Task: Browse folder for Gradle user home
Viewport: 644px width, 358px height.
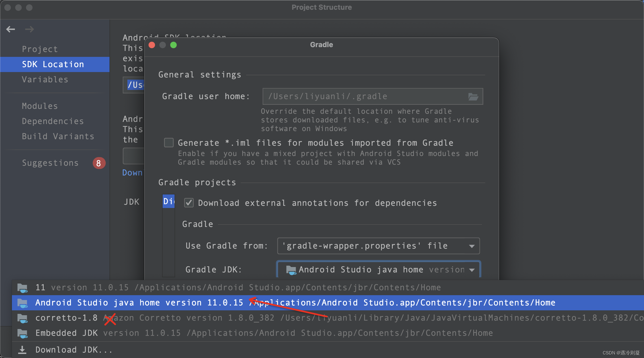Action: tap(473, 96)
